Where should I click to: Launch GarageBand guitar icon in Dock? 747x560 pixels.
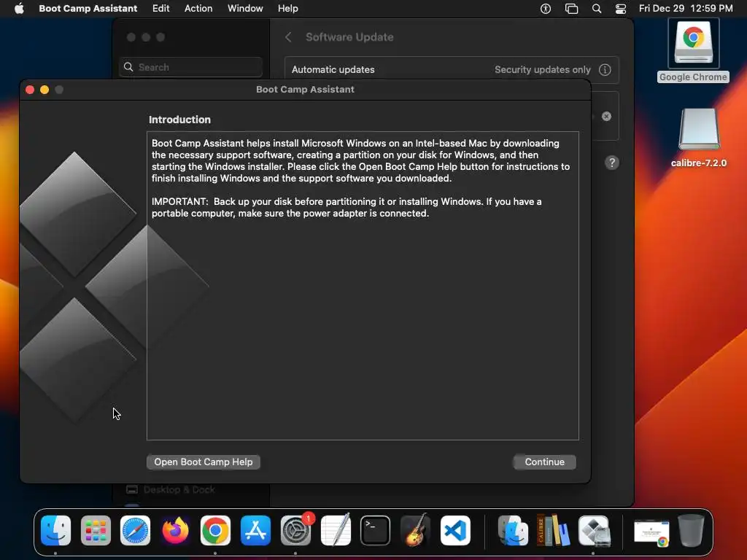coord(415,531)
